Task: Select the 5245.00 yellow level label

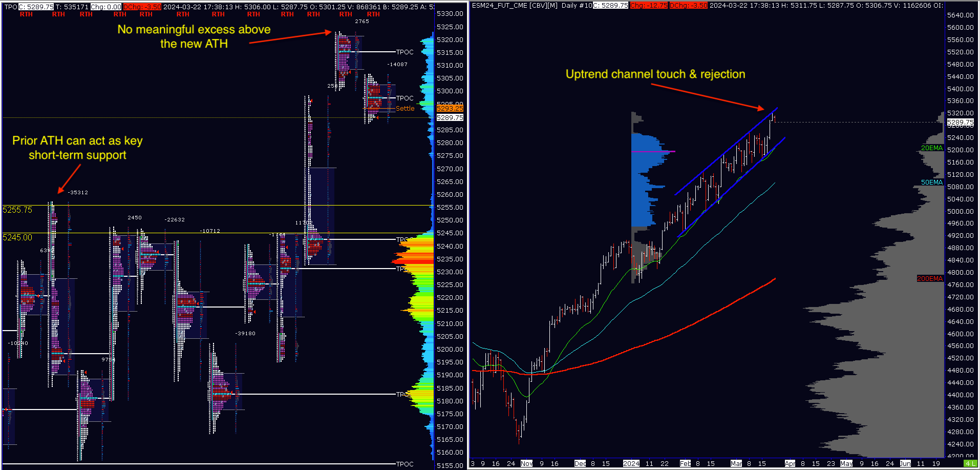Action: click(x=17, y=237)
